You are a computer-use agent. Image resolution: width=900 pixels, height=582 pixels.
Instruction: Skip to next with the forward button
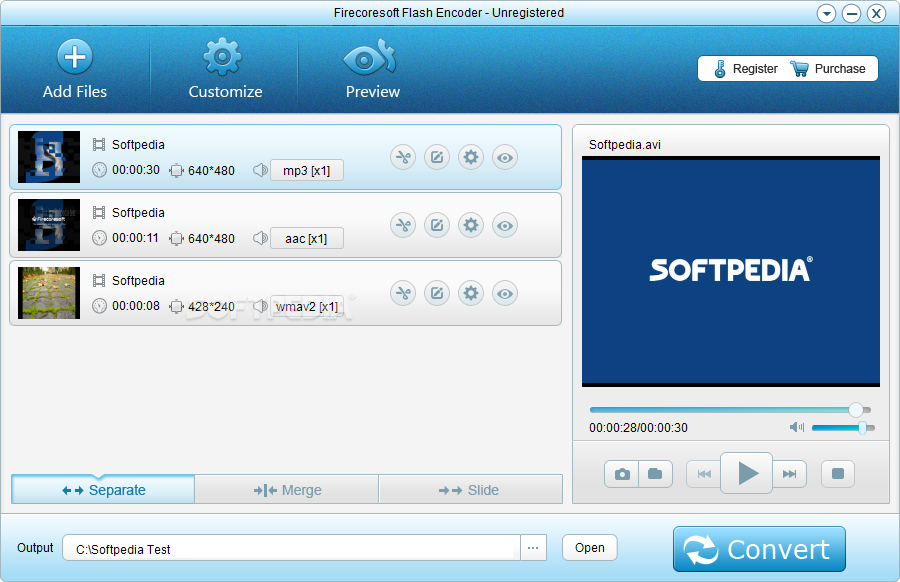tap(789, 474)
